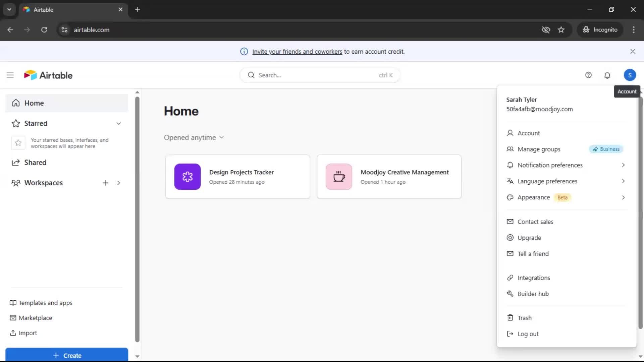Open site information icon in address bar
This screenshot has height=362, width=644.
pyautogui.click(x=64, y=29)
